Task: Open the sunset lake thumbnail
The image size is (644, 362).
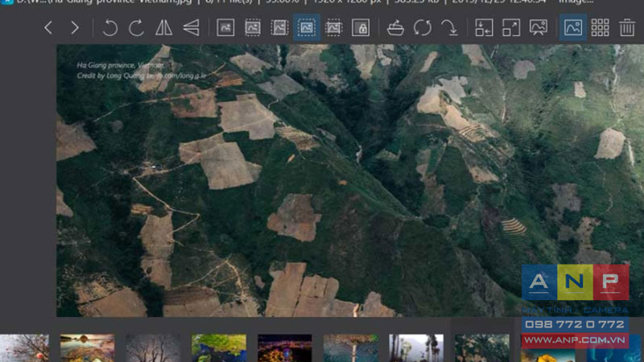Action: pyautogui.click(x=87, y=348)
